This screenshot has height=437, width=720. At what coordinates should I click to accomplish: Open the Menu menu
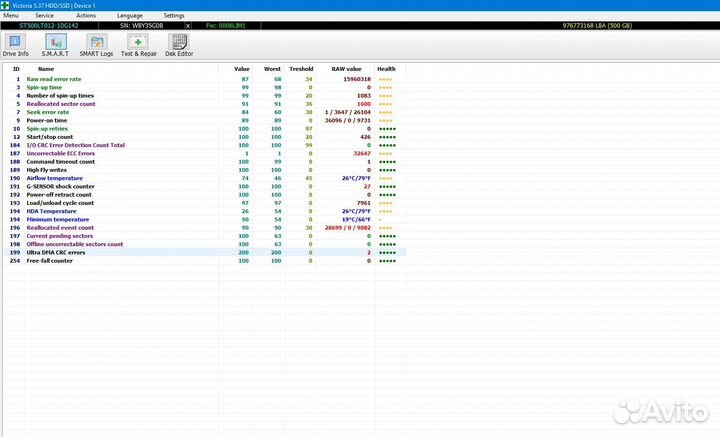tap(11, 16)
